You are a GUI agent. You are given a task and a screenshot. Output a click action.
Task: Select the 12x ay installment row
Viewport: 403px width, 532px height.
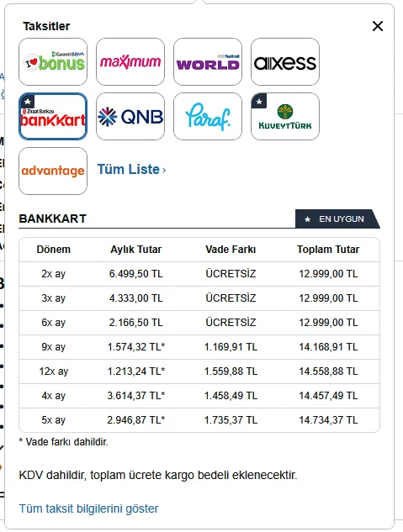pyautogui.click(x=199, y=371)
